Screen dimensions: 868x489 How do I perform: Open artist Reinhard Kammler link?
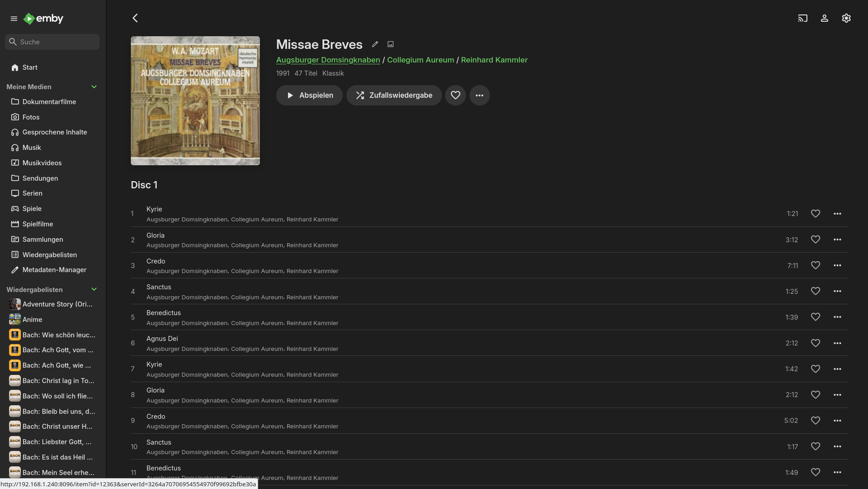494,60
